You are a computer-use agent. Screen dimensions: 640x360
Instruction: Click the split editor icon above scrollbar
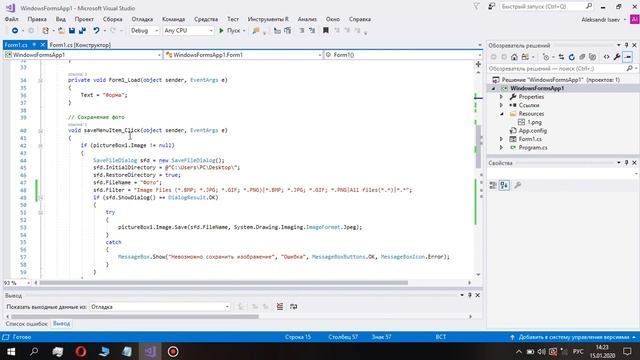(x=478, y=64)
